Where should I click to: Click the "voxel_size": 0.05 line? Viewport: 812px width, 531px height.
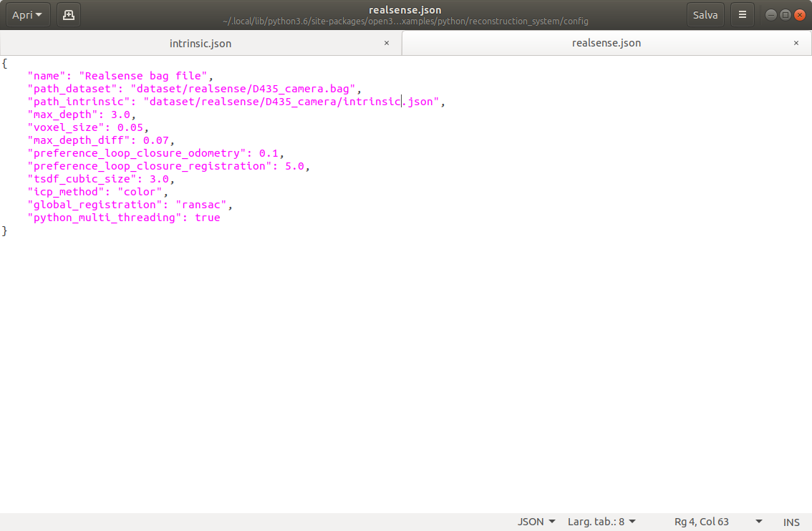click(88, 128)
